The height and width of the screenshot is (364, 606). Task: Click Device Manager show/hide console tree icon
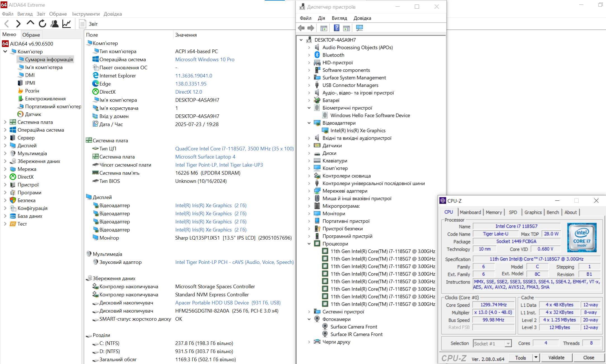coord(324,28)
